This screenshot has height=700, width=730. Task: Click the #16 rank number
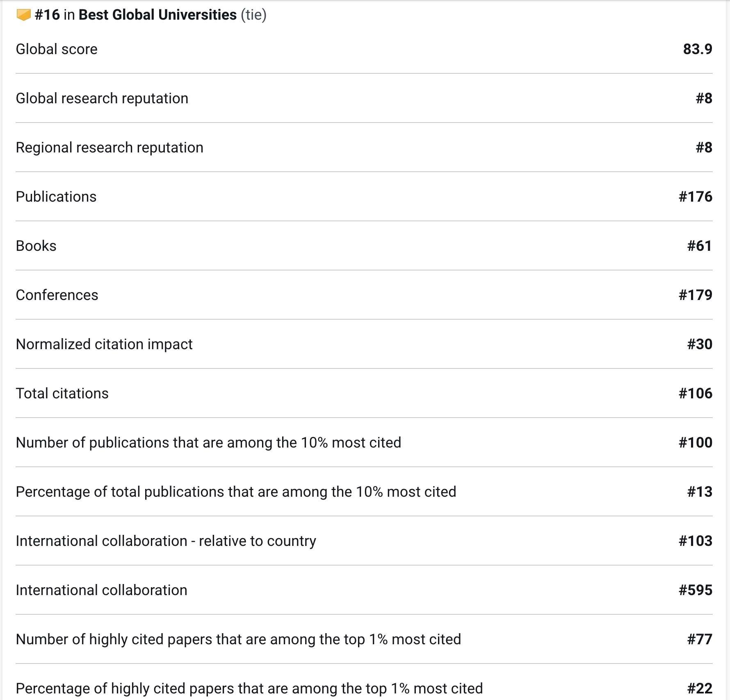[x=47, y=15]
